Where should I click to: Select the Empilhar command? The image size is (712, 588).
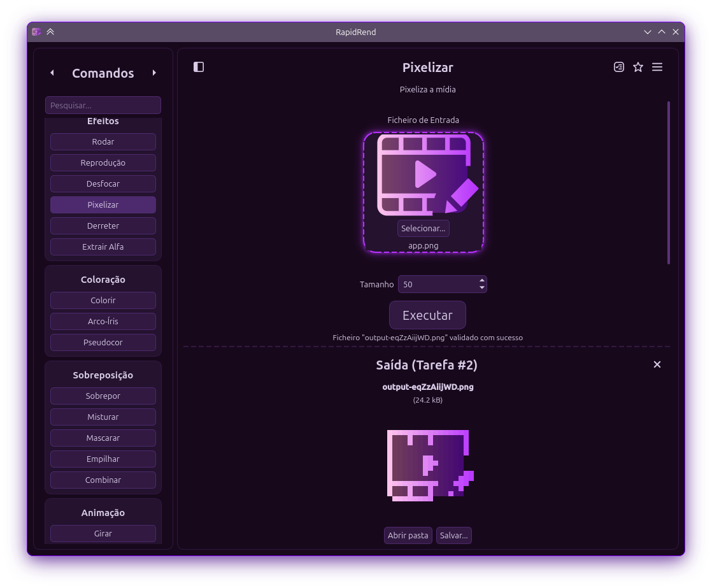pos(103,459)
